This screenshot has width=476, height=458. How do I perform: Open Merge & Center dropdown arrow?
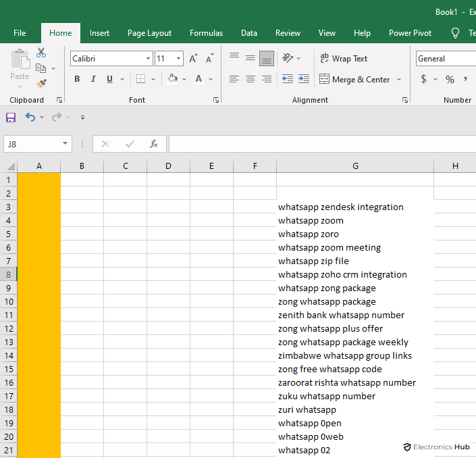point(399,79)
